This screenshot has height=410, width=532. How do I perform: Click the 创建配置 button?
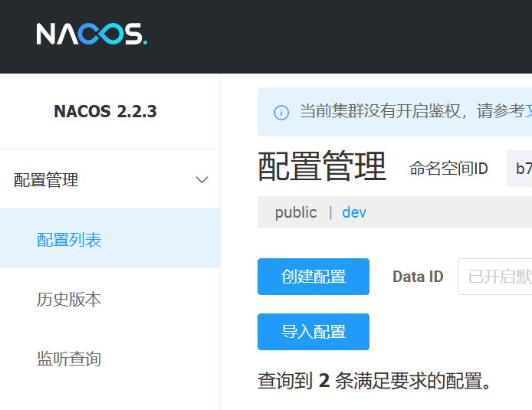tap(314, 277)
